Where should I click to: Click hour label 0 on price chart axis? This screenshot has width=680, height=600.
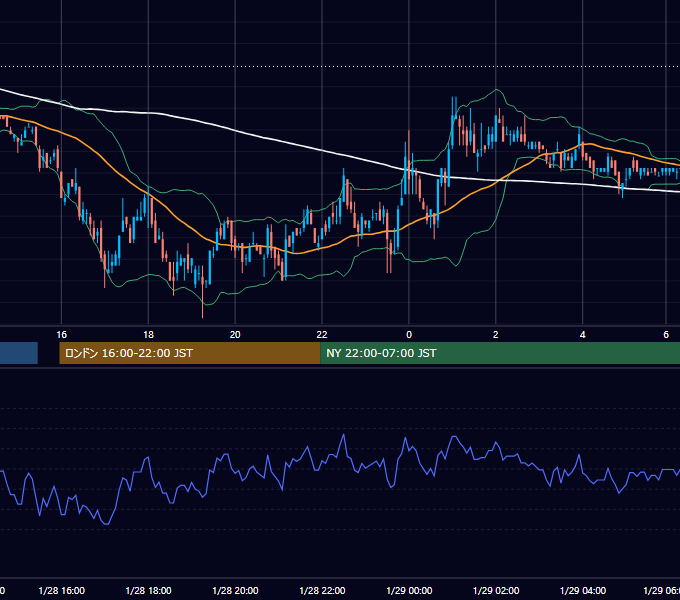409,334
